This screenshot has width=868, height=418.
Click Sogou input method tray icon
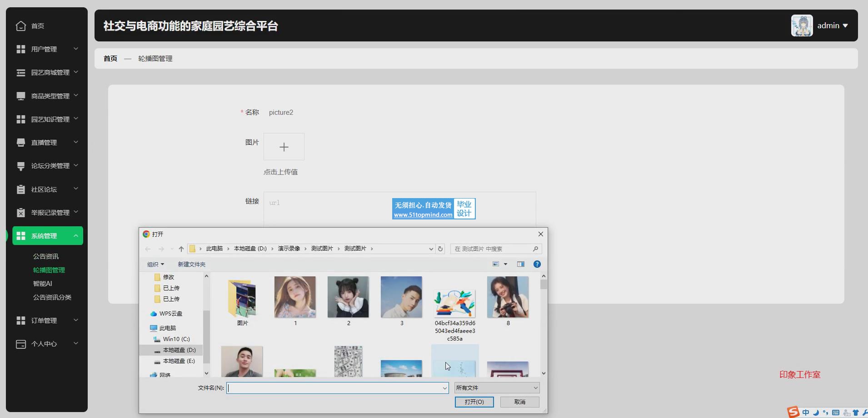pyautogui.click(x=793, y=412)
